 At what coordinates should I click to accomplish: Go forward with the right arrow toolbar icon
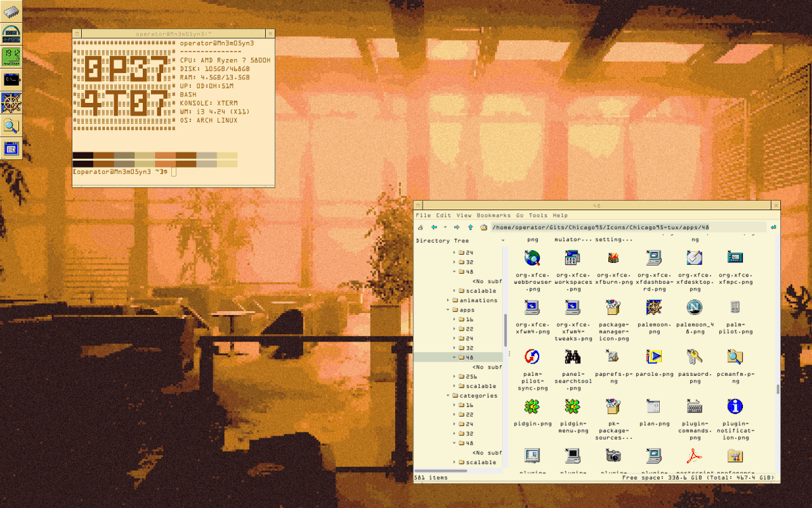click(457, 228)
